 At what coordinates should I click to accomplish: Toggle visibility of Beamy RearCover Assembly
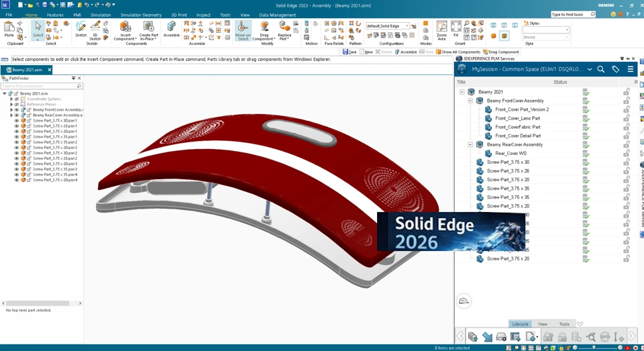point(17,115)
